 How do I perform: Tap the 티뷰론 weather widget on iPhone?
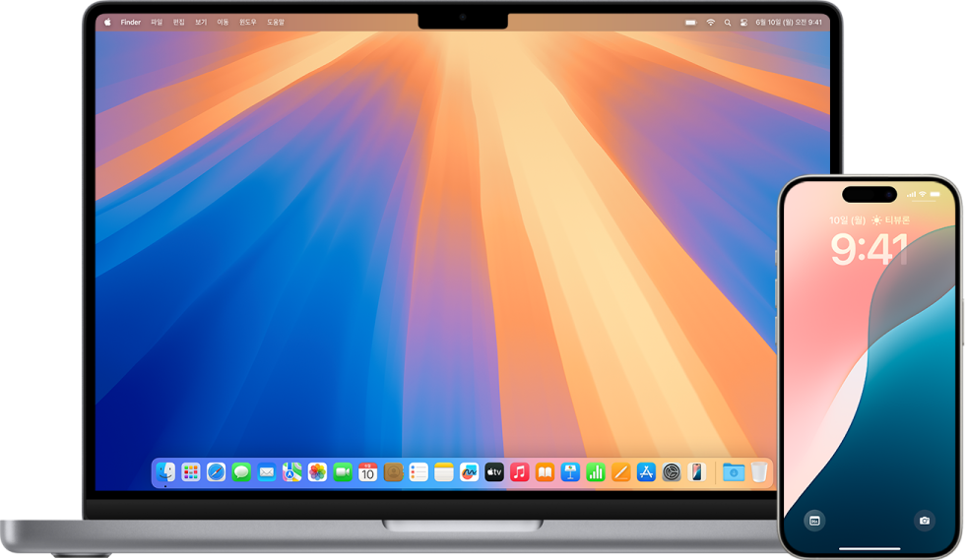(x=890, y=219)
